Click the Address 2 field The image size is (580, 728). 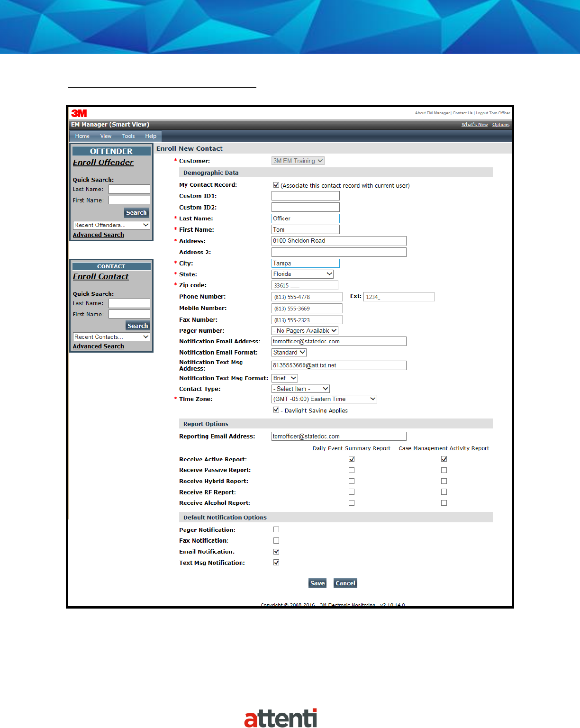339,252
